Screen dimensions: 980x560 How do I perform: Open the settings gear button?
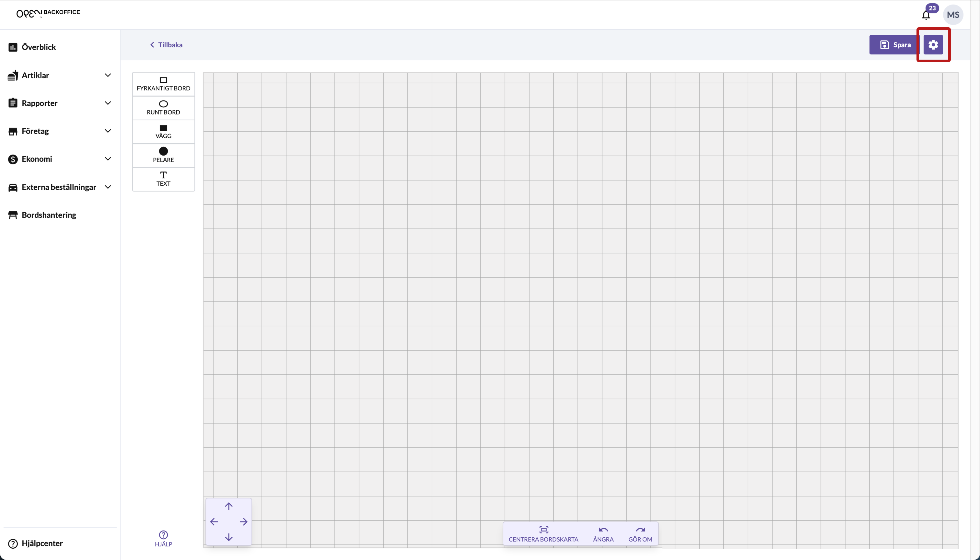pyautogui.click(x=933, y=45)
